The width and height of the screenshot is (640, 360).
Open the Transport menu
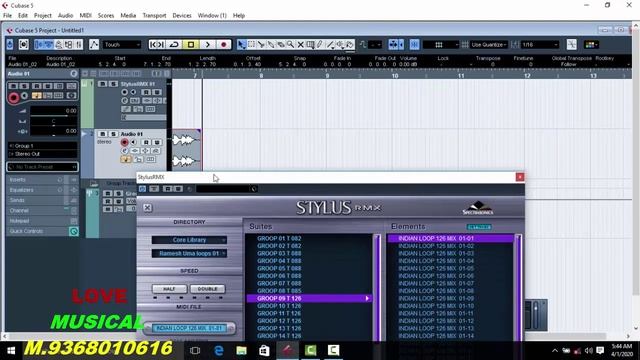[x=154, y=16]
